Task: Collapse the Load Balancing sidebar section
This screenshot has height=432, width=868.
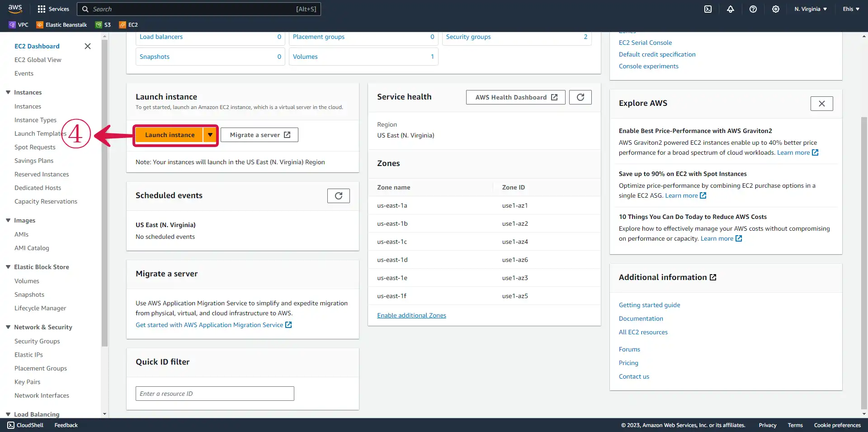Action: pyautogui.click(x=8, y=414)
